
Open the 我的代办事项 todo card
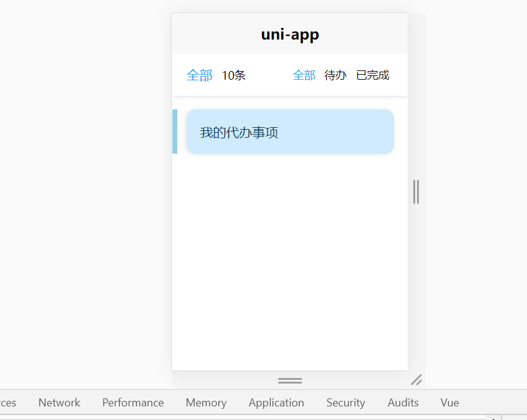(x=290, y=132)
